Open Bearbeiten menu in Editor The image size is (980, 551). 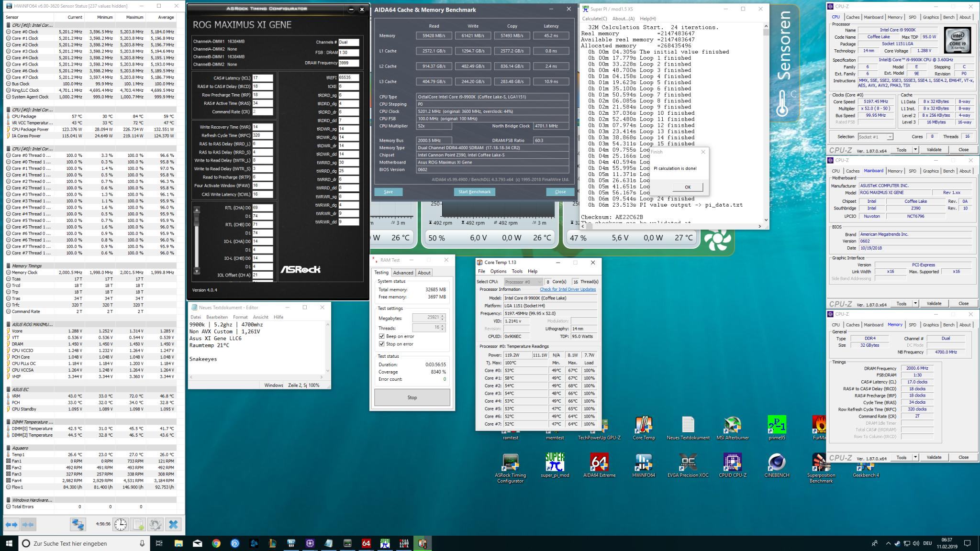point(217,317)
